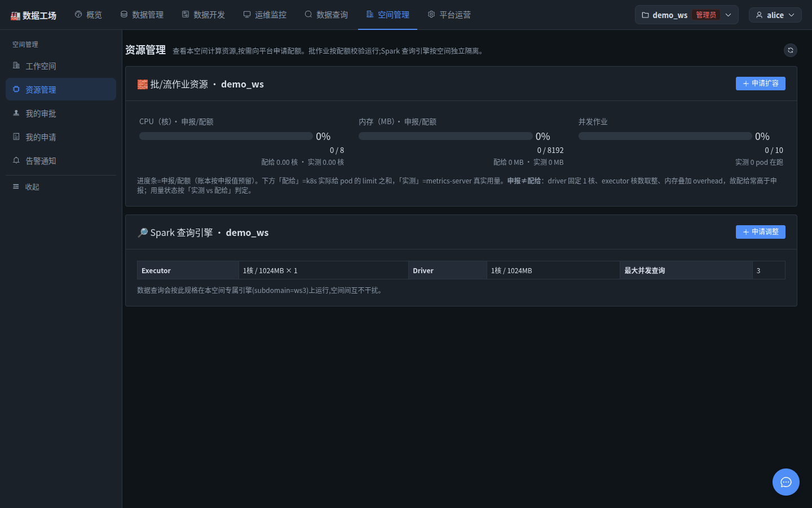This screenshot has height=508, width=812.
Task: Switch to 数据开发 tab
Action: pyautogui.click(x=204, y=15)
